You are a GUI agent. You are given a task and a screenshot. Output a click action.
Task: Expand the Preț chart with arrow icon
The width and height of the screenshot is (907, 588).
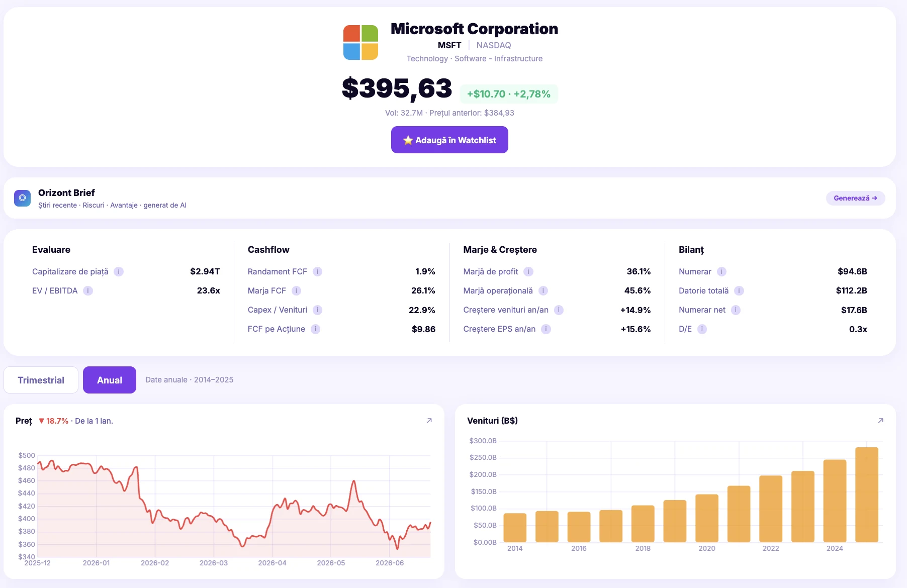tap(429, 421)
